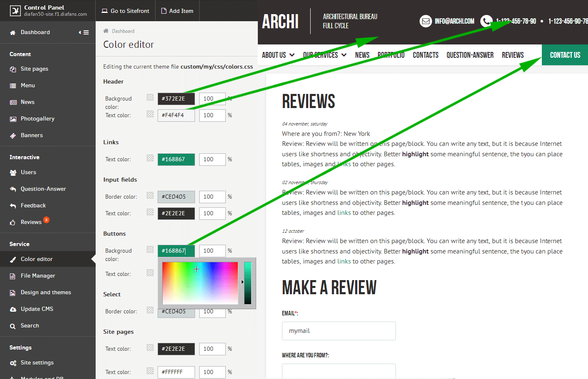This screenshot has height=379, width=588.
Task: Click the Site pages icon
Action: [x=13, y=69]
